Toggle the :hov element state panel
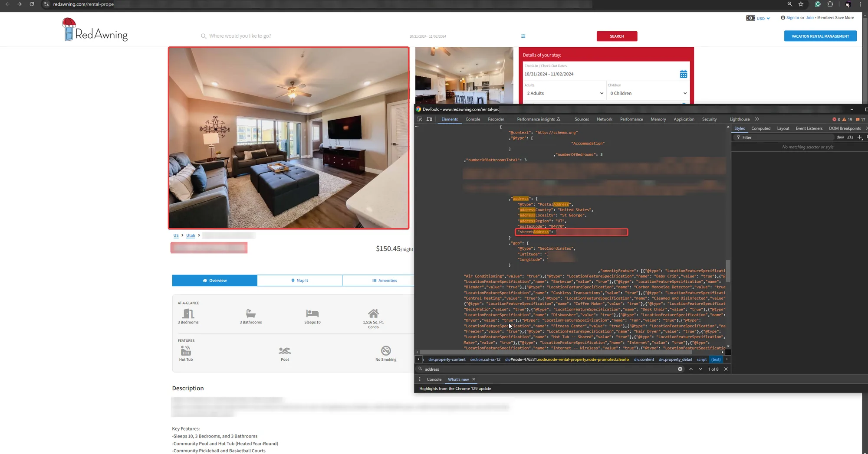The height and width of the screenshot is (454, 868). (x=840, y=137)
